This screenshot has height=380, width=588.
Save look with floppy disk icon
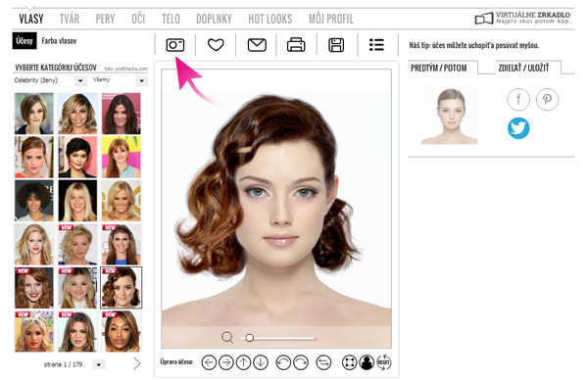pos(336,45)
